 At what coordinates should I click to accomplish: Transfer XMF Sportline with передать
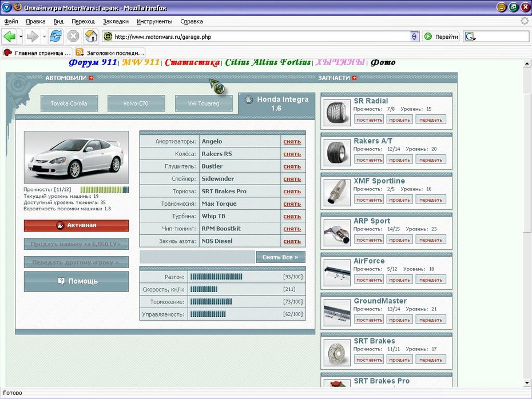[431, 199]
